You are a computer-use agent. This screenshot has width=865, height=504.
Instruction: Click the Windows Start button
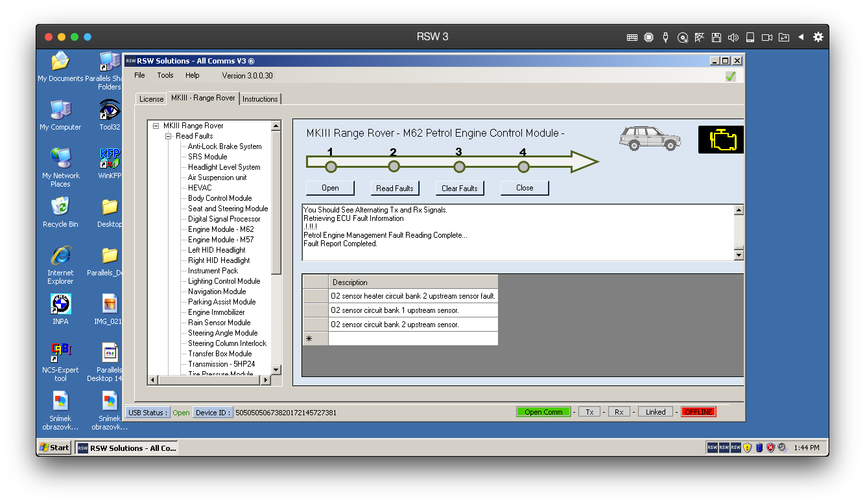[x=54, y=448]
